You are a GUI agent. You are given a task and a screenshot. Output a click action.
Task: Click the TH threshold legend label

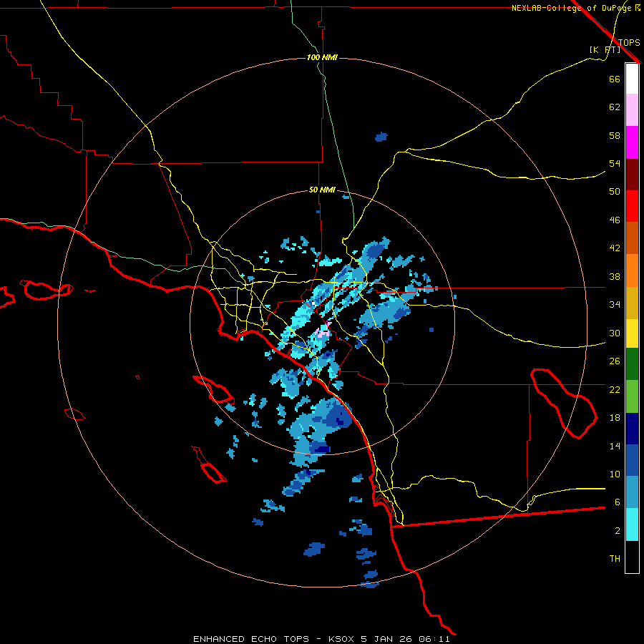click(x=615, y=558)
